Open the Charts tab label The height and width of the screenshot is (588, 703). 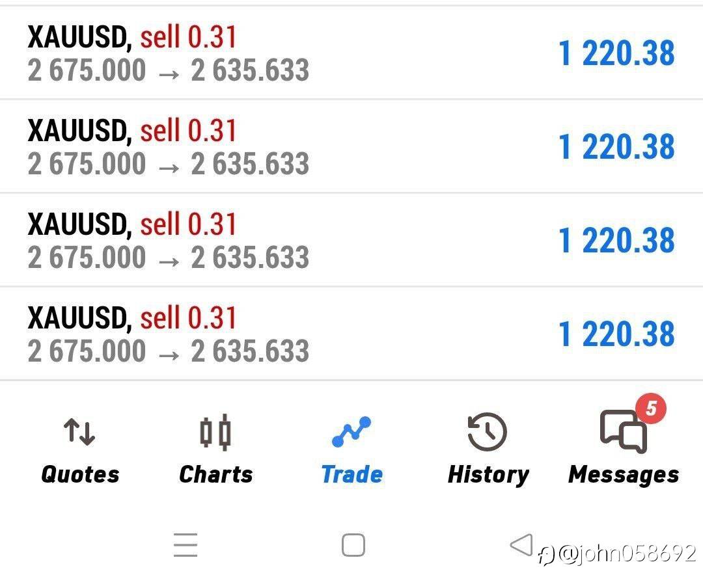pyautogui.click(x=215, y=474)
